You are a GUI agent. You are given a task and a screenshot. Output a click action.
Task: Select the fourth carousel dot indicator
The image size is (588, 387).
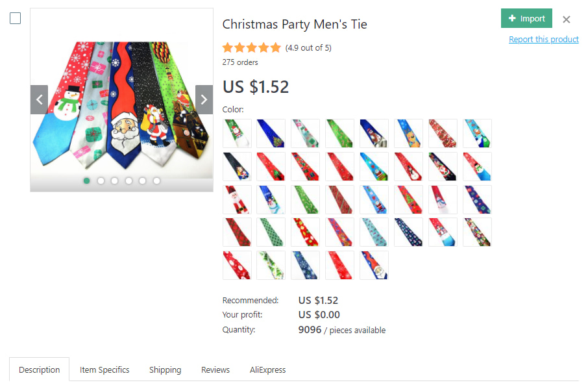coord(129,181)
